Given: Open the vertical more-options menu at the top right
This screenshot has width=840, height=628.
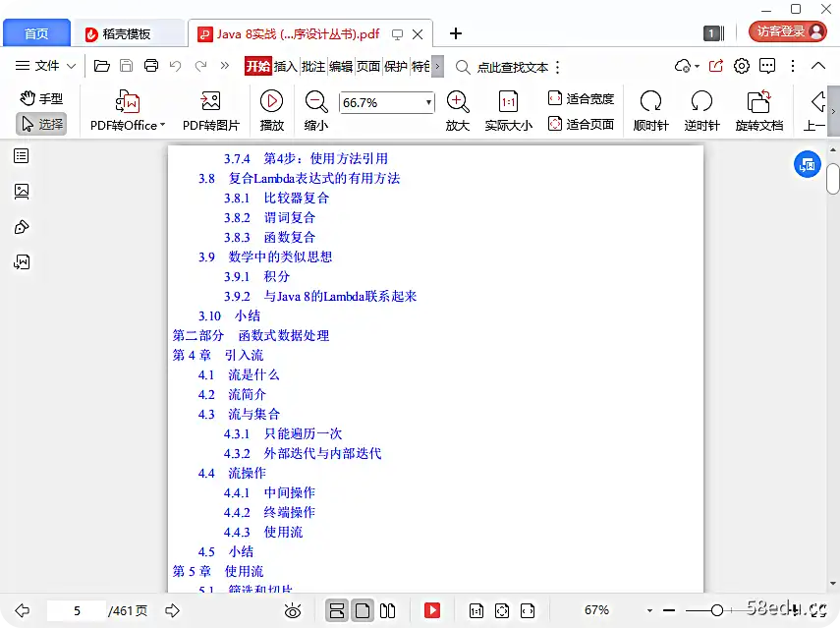Looking at the screenshot, I should 793,66.
